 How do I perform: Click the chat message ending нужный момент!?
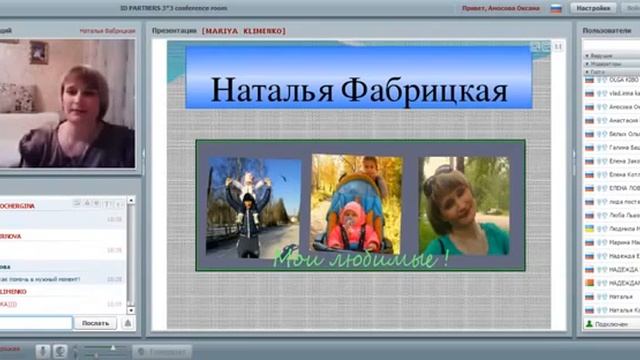click(40, 279)
